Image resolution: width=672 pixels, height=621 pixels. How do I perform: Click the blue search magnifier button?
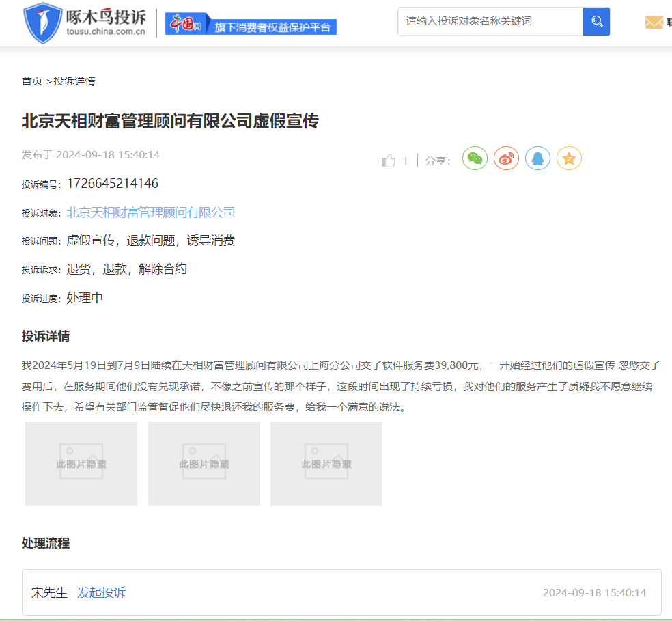click(x=596, y=21)
